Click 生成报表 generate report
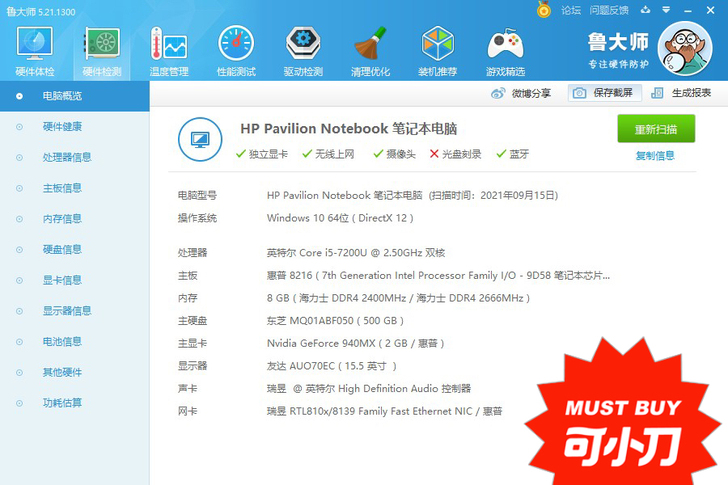 681,93
